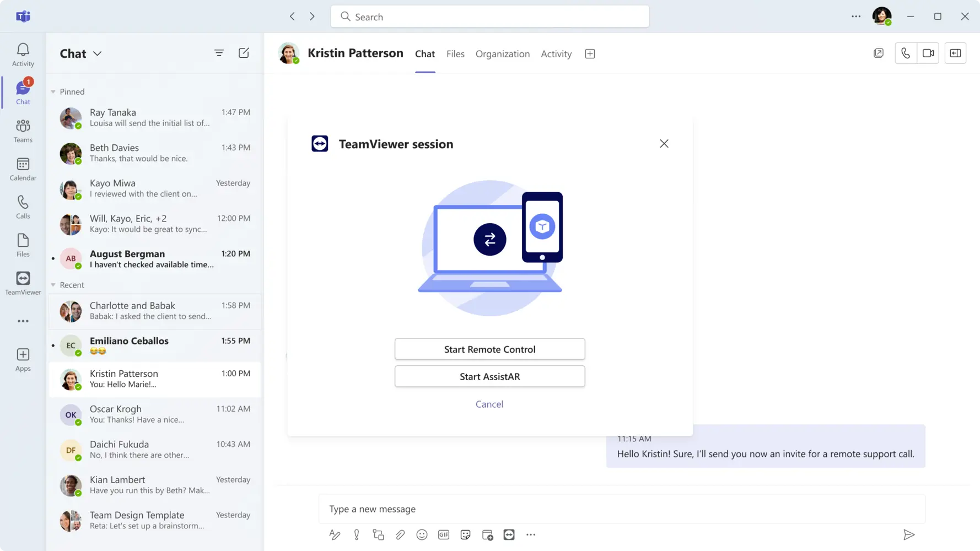Switch to the Organization tab
The height and width of the screenshot is (551, 980).
pyautogui.click(x=503, y=53)
